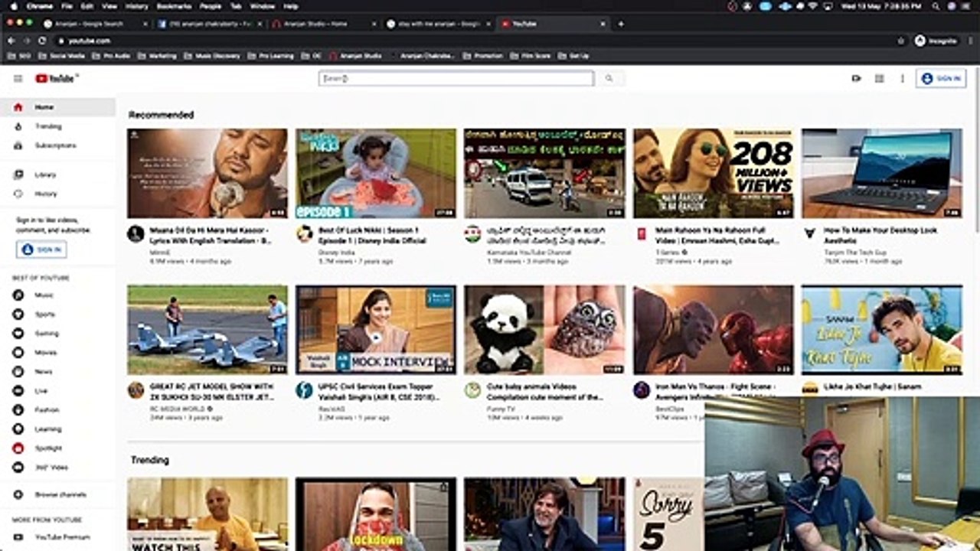Open the Pro Learning bookmarks folder
This screenshot has height=551, width=980.
(271, 56)
